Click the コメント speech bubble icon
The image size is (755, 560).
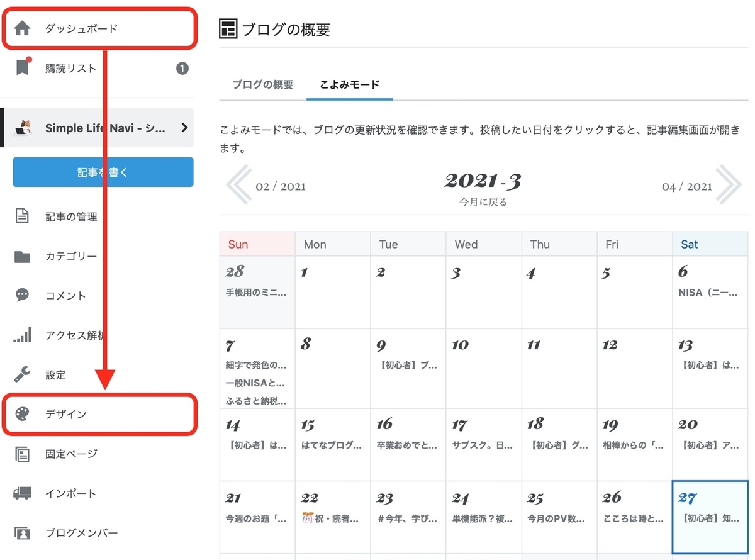tap(22, 295)
